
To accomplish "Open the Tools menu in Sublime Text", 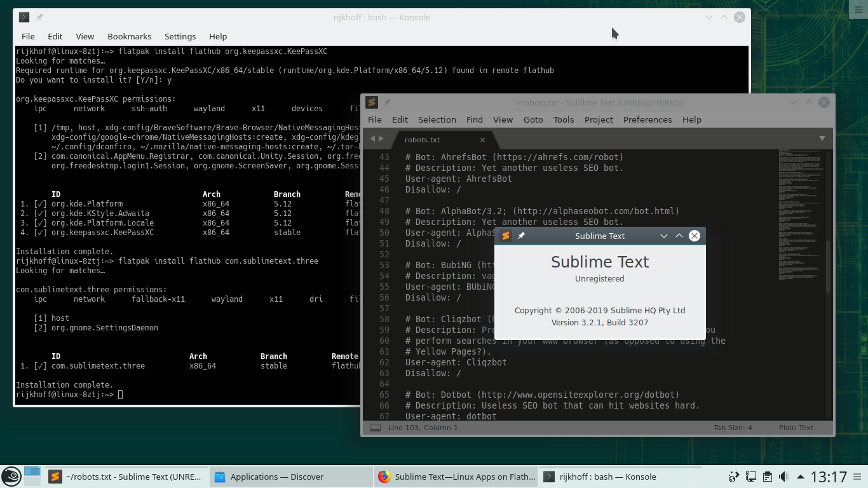I will click(x=564, y=119).
